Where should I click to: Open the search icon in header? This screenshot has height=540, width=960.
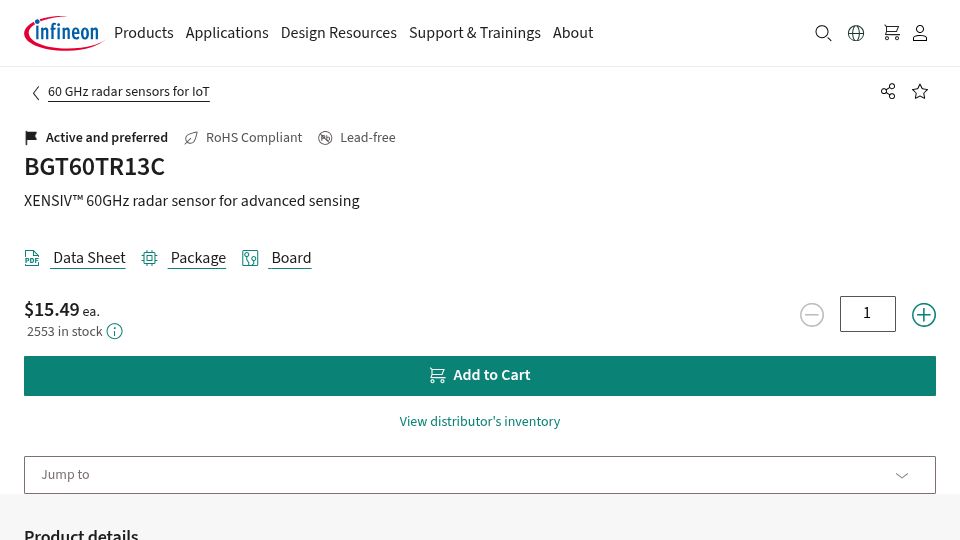823,33
